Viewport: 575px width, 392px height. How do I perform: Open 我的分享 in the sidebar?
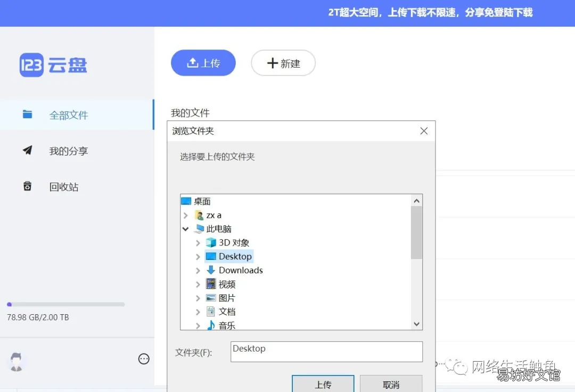coord(69,151)
